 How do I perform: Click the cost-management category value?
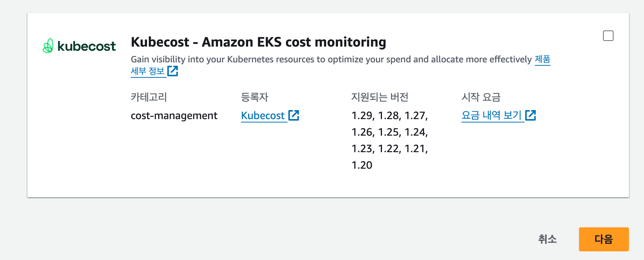point(174,116)
